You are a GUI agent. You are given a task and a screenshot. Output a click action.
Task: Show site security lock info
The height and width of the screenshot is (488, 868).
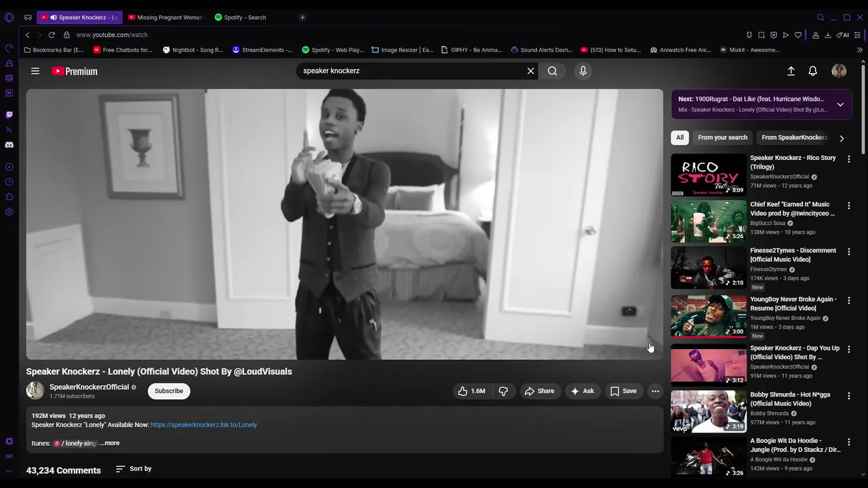(66, 35)
